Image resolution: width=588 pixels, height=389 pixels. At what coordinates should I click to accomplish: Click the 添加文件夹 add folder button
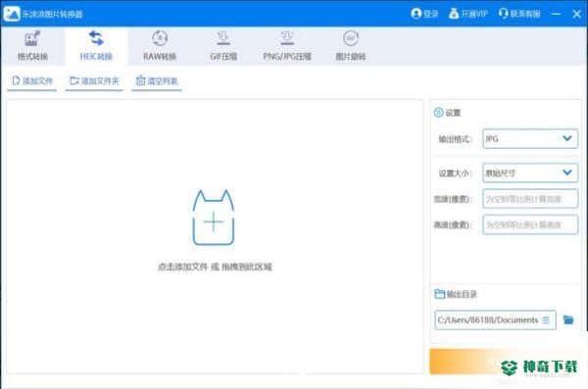pos(94,81)
